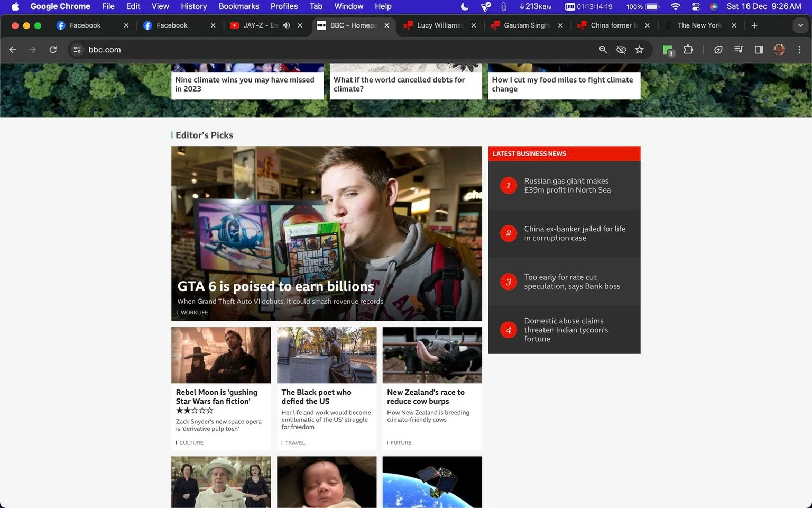Open the media control playlist icon
The image size is (812, 508).
click(739, 49)
